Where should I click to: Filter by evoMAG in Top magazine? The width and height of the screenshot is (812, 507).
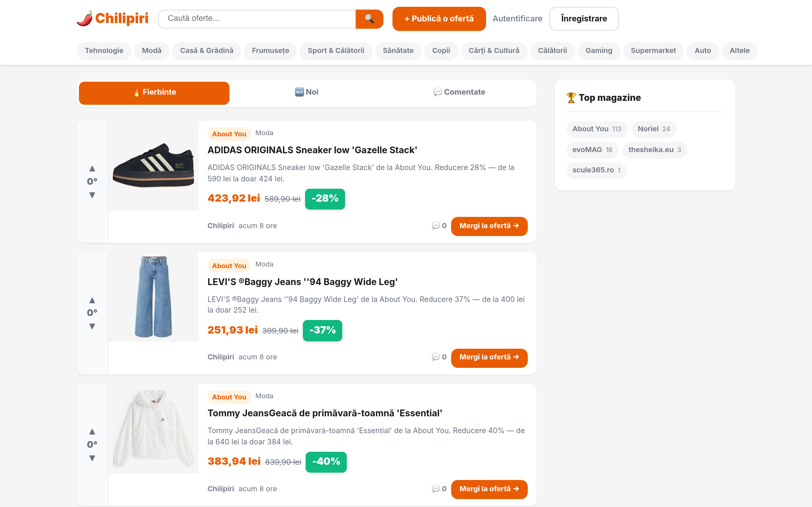[592, 150]
